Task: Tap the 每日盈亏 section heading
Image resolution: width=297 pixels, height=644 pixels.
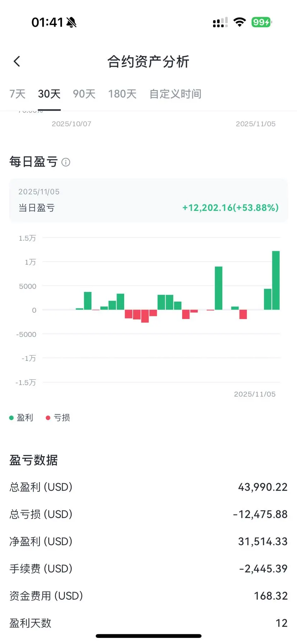Action: coord(33,162)
